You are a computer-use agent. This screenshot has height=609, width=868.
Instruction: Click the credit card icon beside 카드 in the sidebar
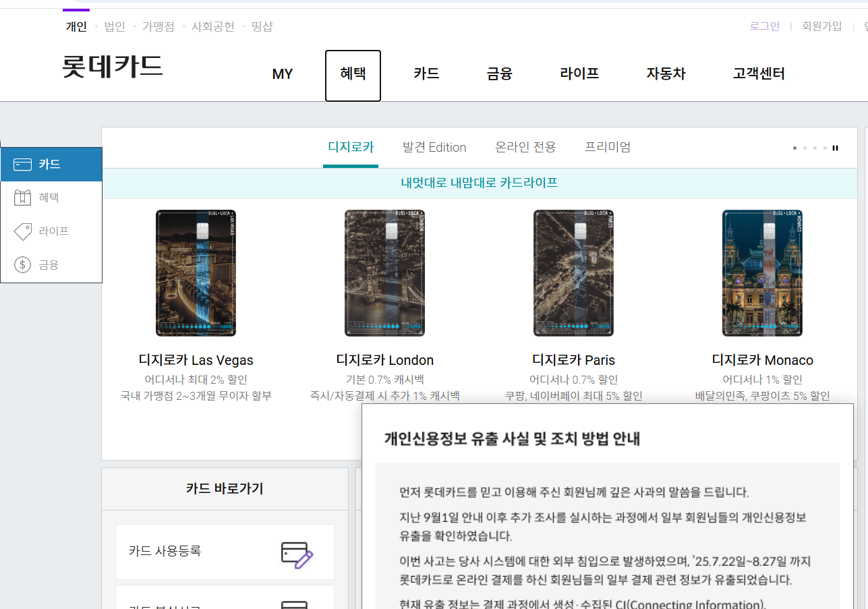[x=23, y=165]
